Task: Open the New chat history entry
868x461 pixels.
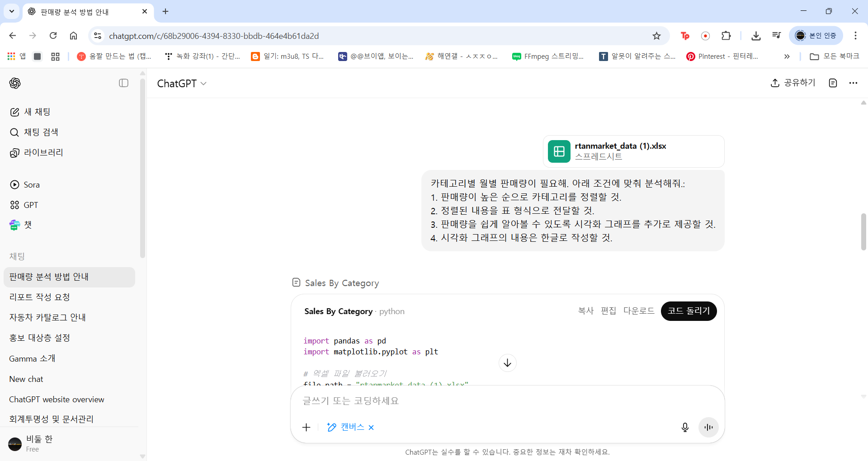Action: pos(69,379)
